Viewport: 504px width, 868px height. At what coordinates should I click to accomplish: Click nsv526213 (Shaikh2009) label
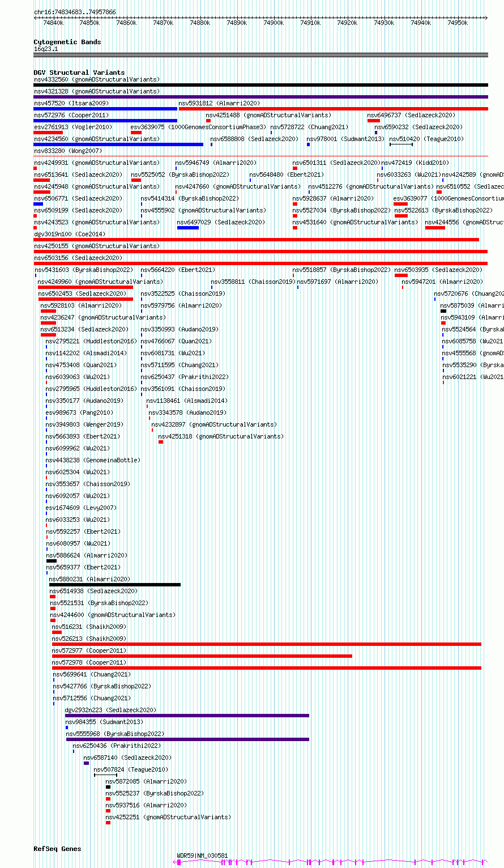pos(89,639)
